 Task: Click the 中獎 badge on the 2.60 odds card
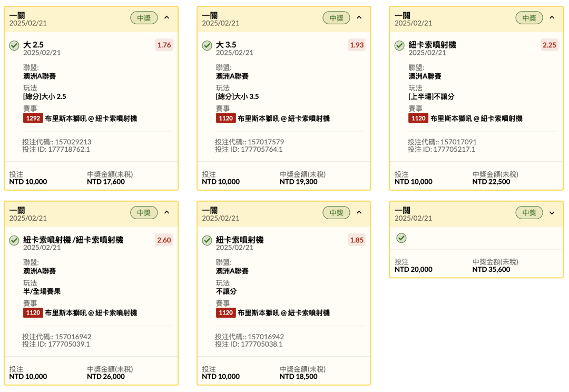[x=144, y=213]
